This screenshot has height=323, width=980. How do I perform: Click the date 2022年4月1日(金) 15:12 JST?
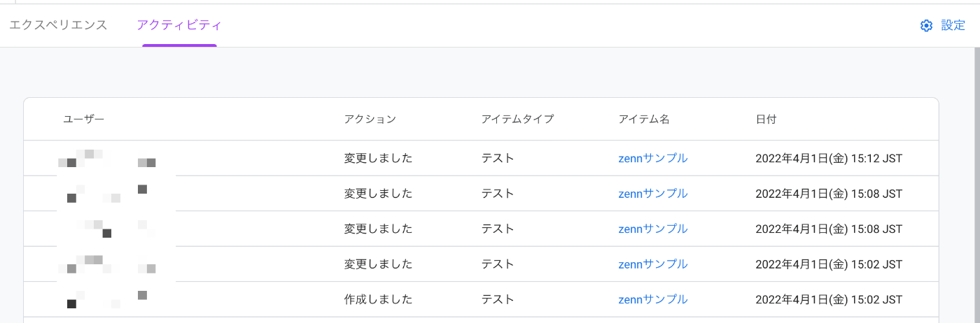(829, 158)
